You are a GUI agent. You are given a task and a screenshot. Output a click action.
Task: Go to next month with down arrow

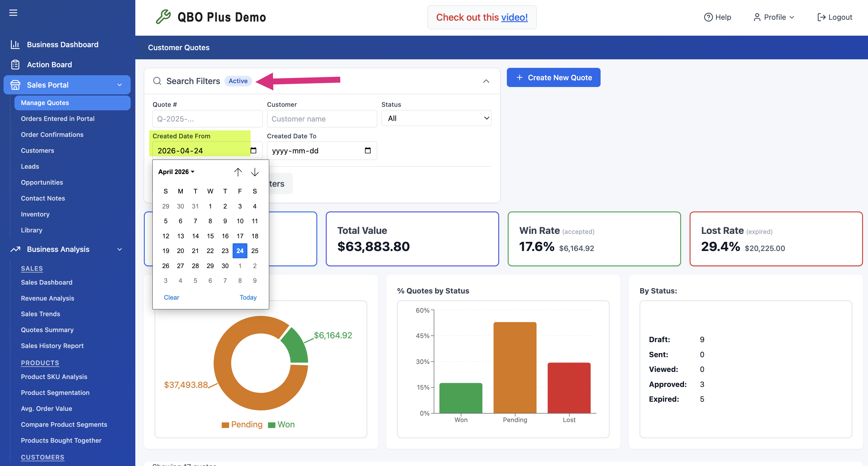click(x=255, y=172)
